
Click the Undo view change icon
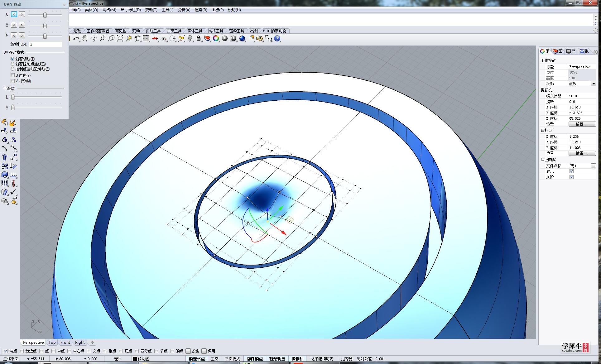tap(137, 39)
